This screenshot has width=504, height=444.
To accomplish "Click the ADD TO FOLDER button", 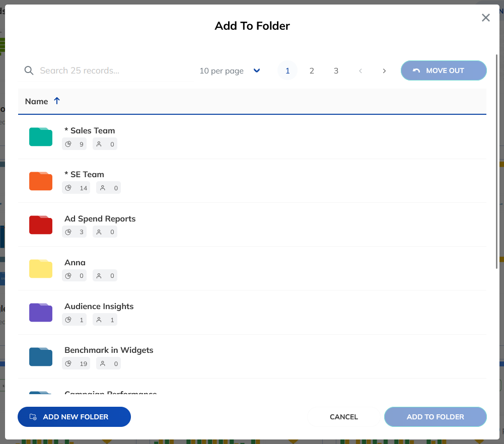I will coord(435,417).
